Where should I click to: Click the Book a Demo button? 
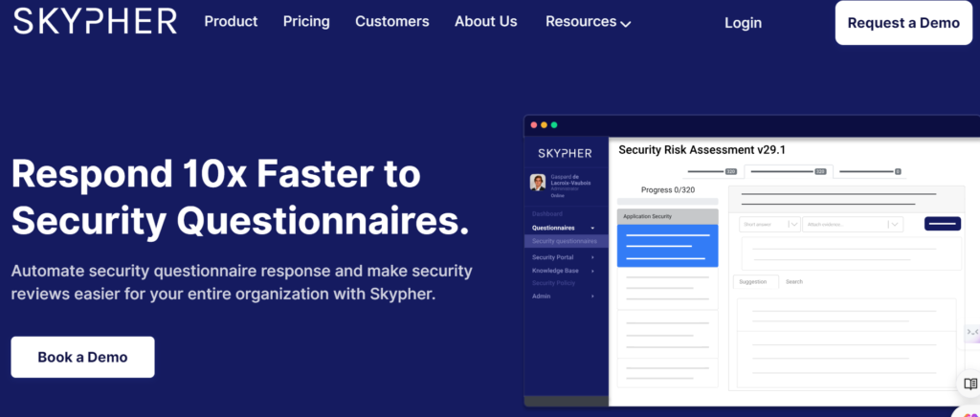[x=82, y=357]
